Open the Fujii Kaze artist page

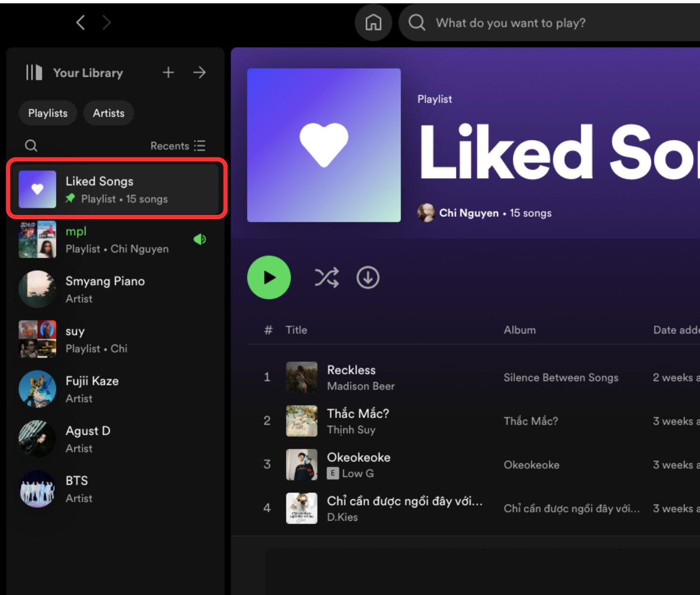pos(92,389)
